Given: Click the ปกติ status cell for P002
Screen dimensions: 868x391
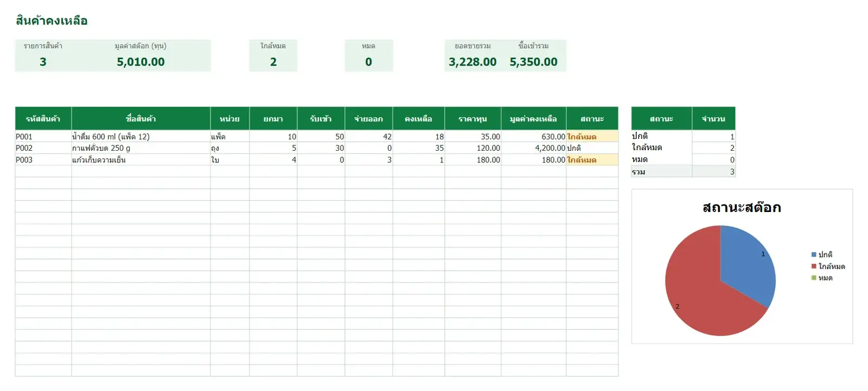Looking at the screenshot, I should 592,148.
